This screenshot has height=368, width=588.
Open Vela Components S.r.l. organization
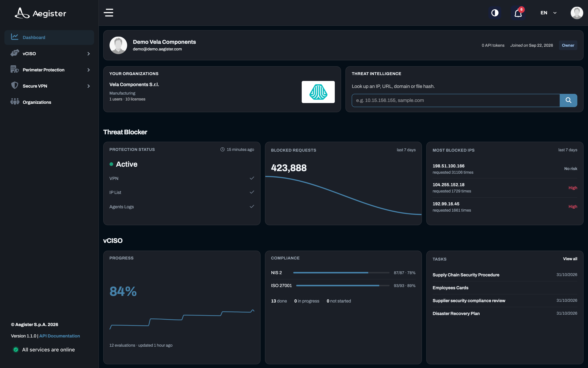point(134,84)
